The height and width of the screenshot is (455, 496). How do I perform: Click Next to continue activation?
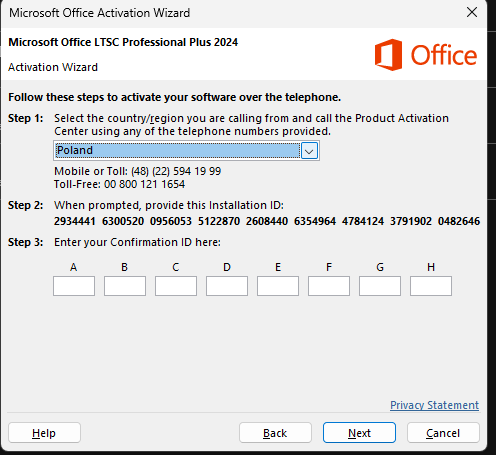pos(359,433)
